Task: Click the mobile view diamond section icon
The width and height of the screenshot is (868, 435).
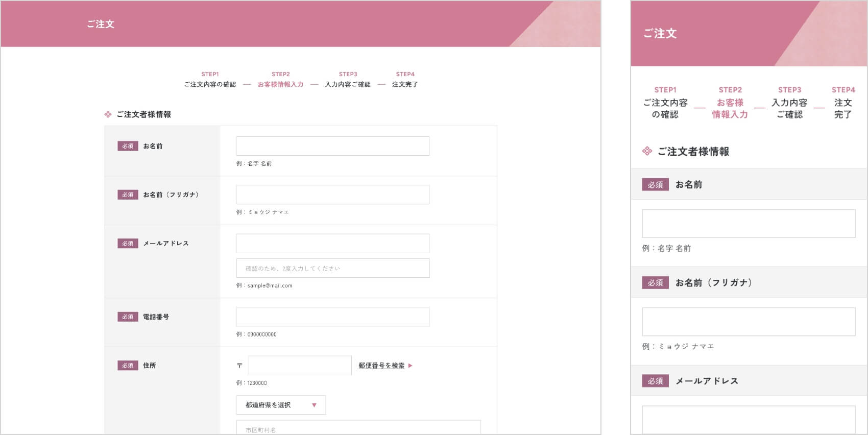Action: (647, 151)
